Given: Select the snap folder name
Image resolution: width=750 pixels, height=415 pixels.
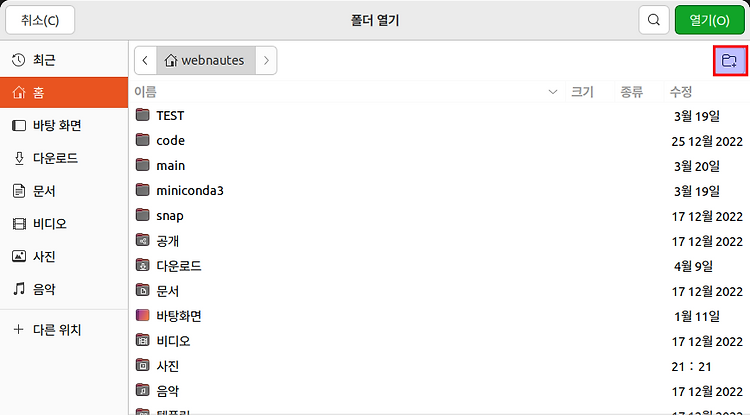Looking at the screenshot, I should [x=170, y=216].
